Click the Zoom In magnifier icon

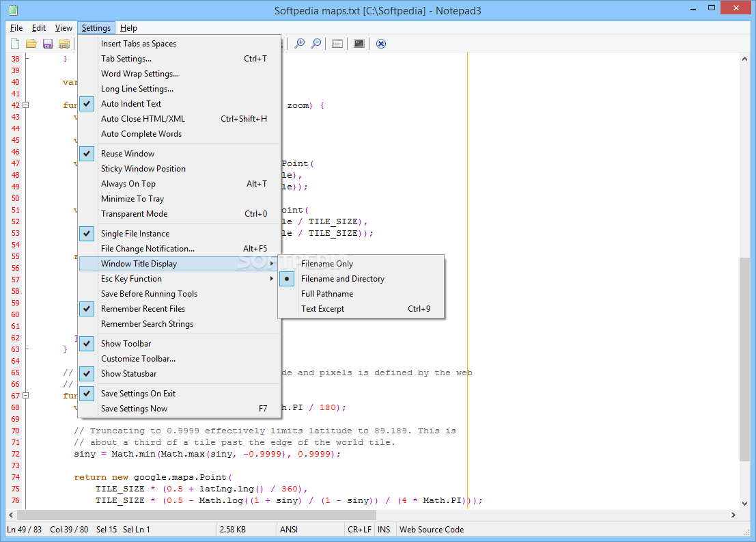pos(299,44)
